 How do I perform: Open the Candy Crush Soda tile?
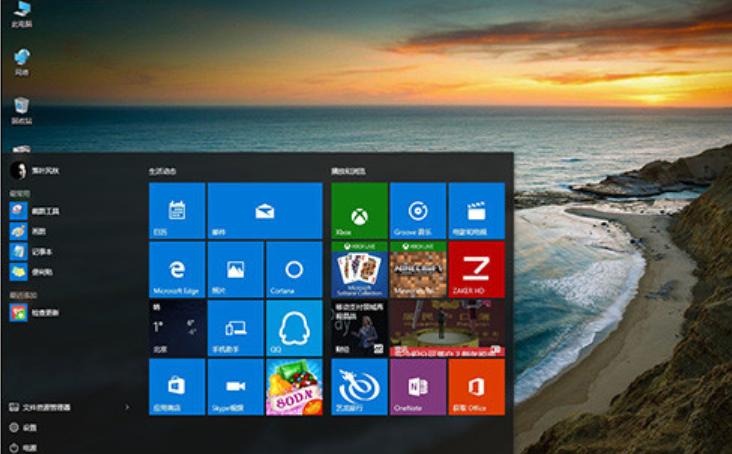293,387
